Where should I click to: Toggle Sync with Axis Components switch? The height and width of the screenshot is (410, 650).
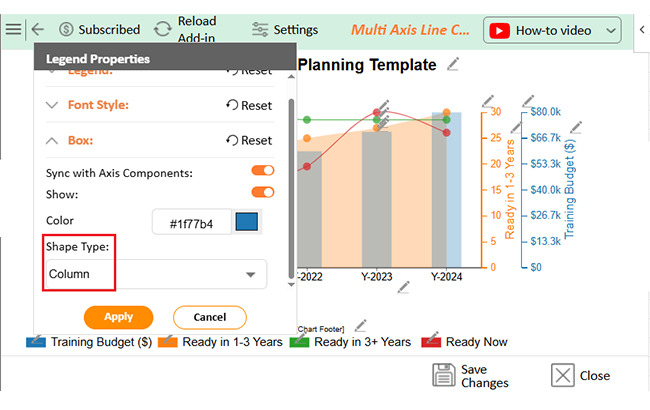(263, 172)
